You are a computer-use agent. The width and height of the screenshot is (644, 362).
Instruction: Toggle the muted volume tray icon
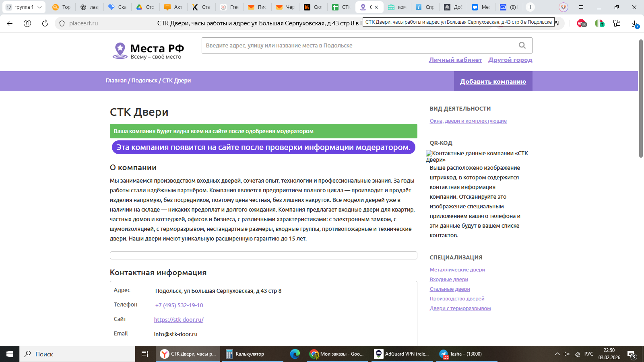[x=567, y=354]
